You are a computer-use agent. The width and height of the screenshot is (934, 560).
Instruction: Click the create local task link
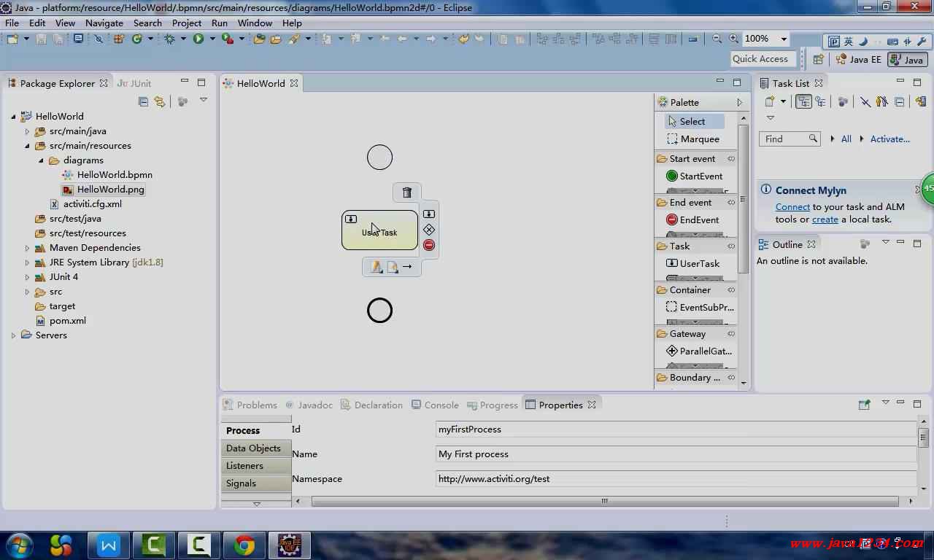pos(825,219)
